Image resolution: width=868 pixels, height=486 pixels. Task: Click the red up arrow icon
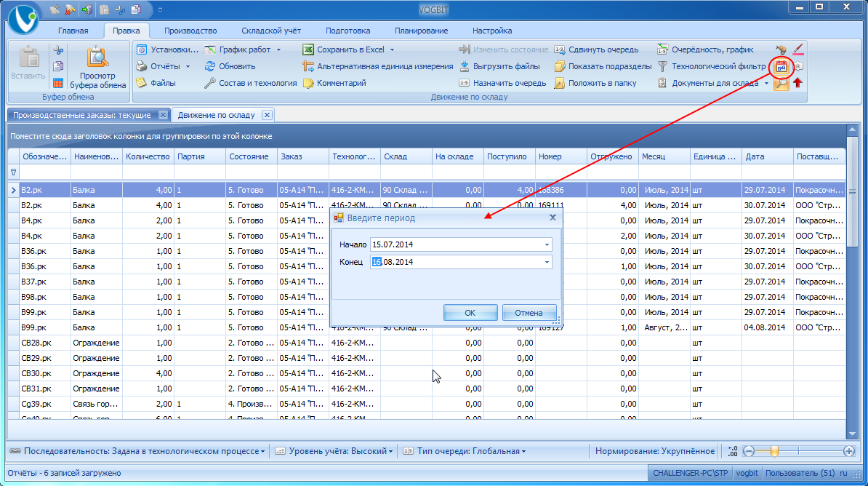tap(797, 83)
